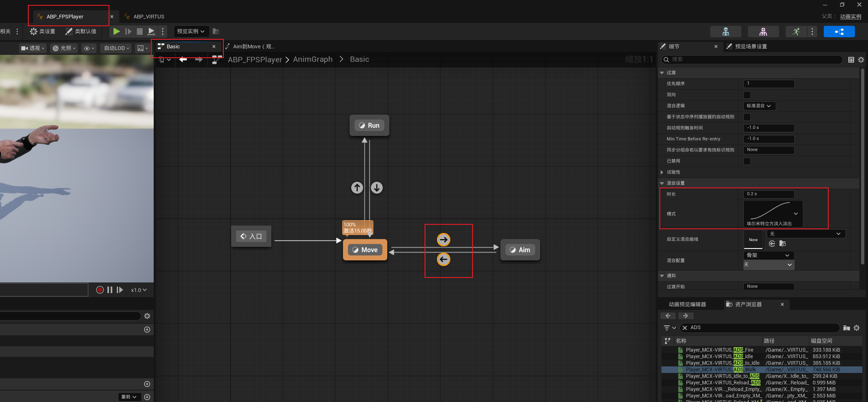Click the details panel search field
Screen dimensions: 868x402
click(752, 60)
